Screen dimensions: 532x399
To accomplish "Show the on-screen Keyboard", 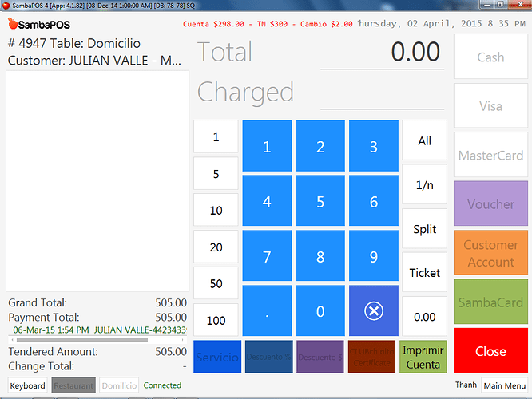I will point(27,385).
